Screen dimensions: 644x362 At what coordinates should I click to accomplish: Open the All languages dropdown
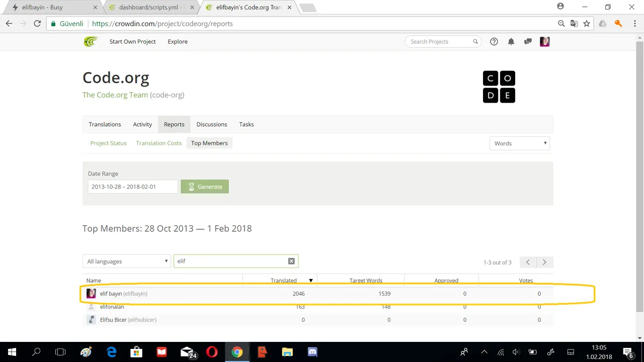tap(126, 261)
